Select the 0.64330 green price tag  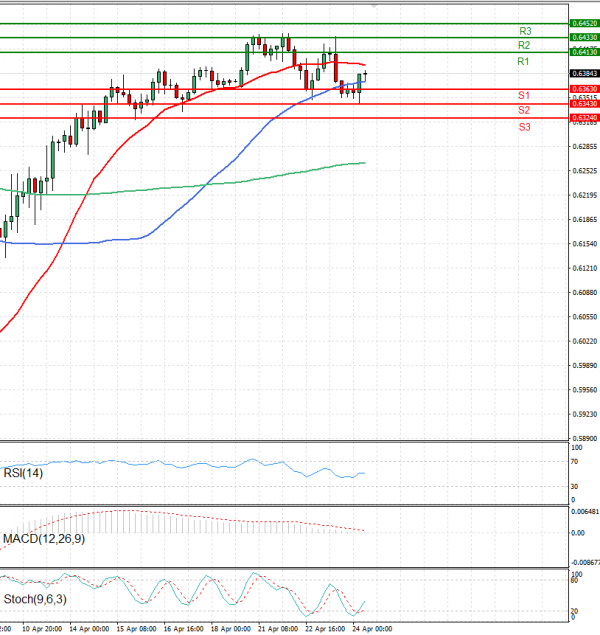pos(585,38)
